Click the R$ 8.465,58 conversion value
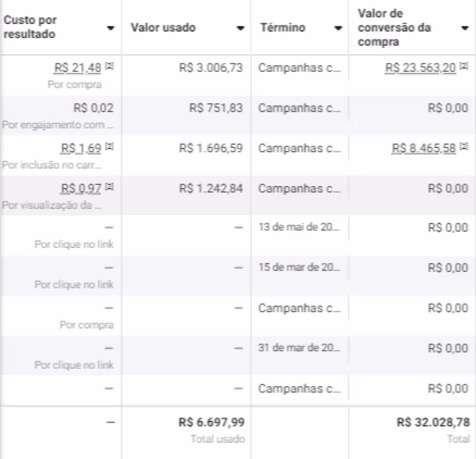The image size is (476, 459). click(424, 148)
